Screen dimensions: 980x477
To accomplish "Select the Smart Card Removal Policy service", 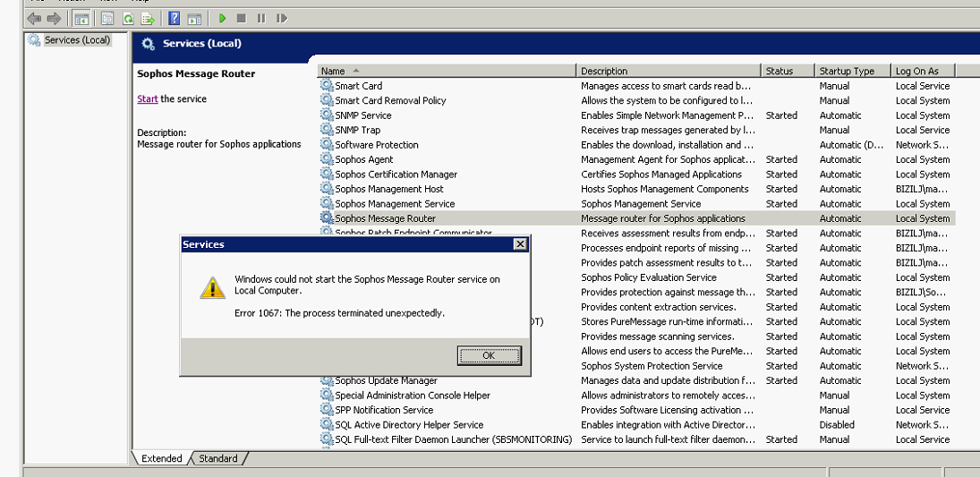I will tap(390, 100).
